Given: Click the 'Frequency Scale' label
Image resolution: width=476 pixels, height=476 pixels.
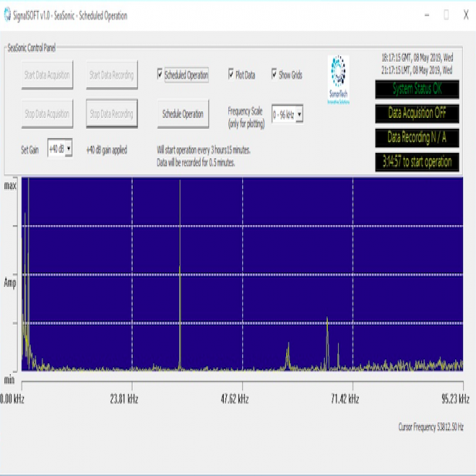Looking at the screenshot, I should pyautogui.click(x=246, y=117).
